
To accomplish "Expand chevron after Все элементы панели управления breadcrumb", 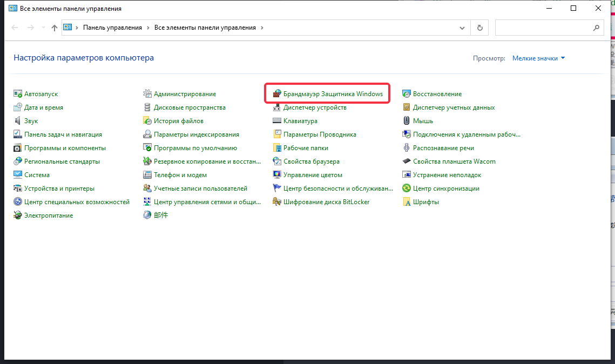I will tap(262, 28).
